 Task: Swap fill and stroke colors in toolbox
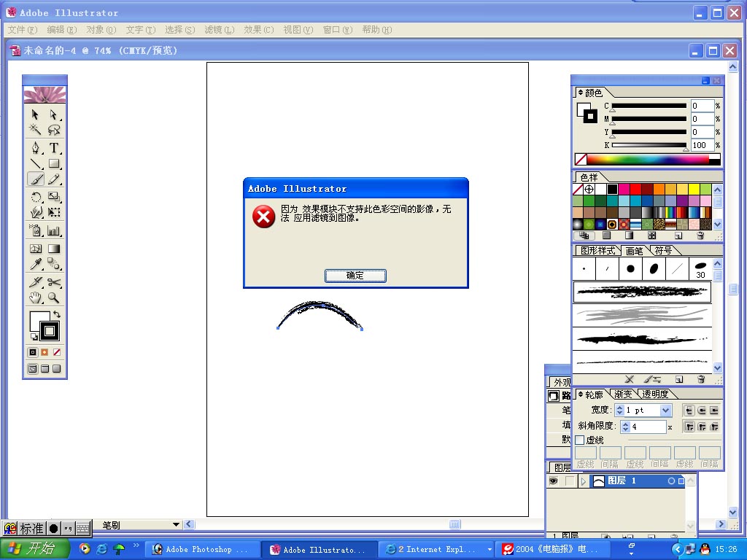click(x=57, y=314)
